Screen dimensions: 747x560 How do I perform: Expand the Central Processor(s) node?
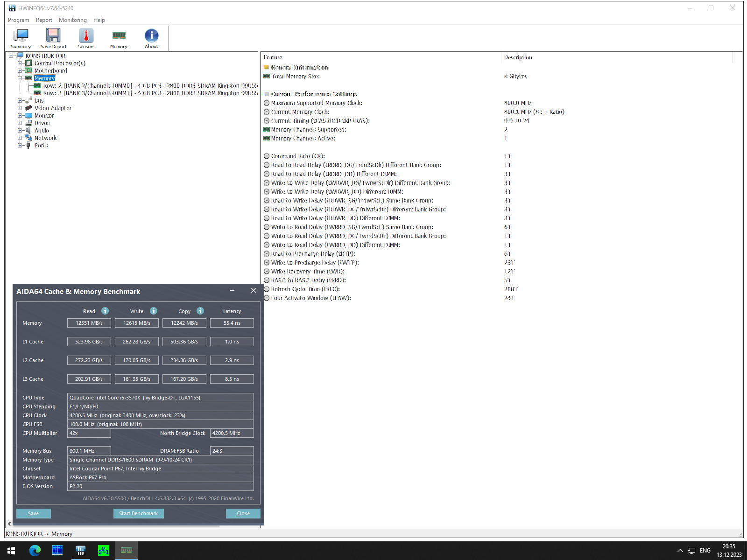click(x=20, y=63)
